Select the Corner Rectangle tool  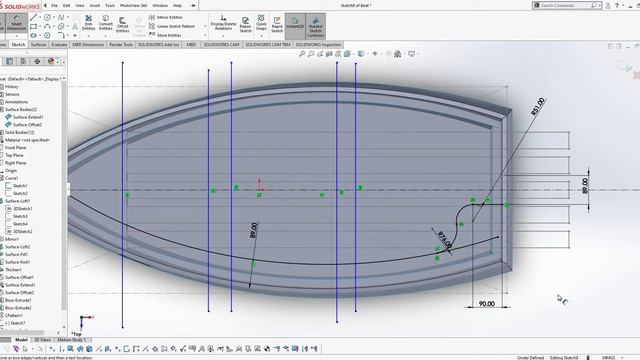pos(33,27)
